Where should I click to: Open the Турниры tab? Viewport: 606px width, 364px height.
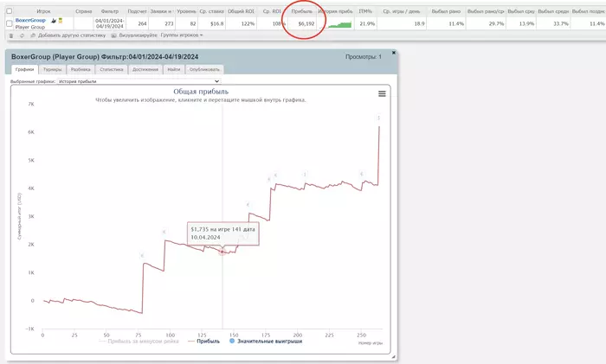(52, 69)
